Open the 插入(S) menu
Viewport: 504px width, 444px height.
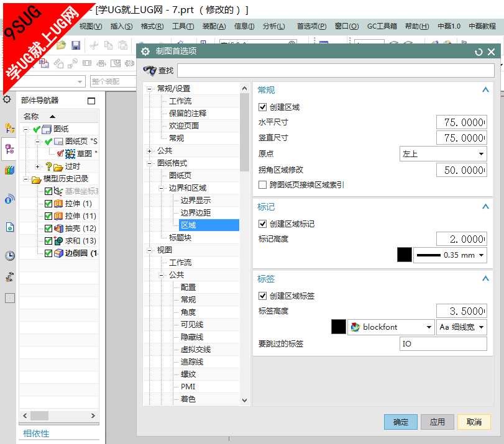point(122,26)
